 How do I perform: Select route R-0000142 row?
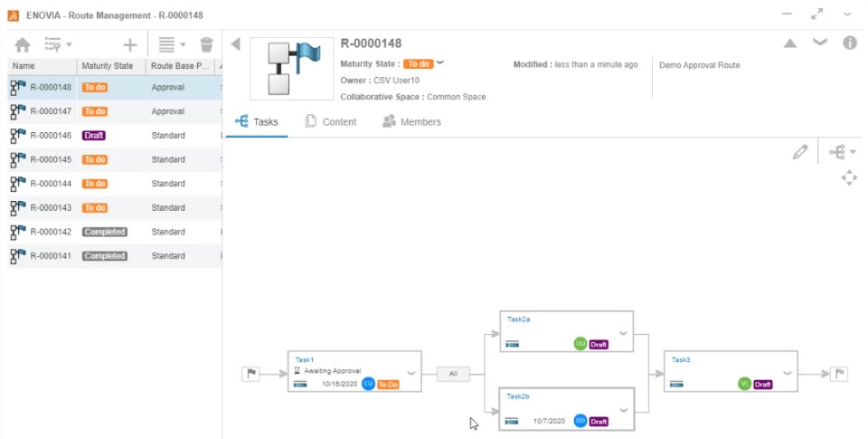115,232
